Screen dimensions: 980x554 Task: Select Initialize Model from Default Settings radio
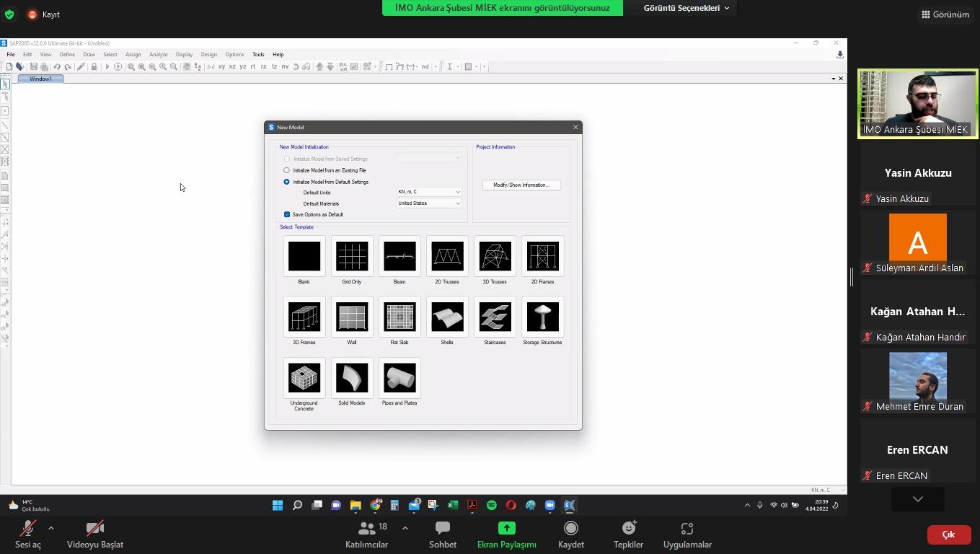click(x=287, y=182)
